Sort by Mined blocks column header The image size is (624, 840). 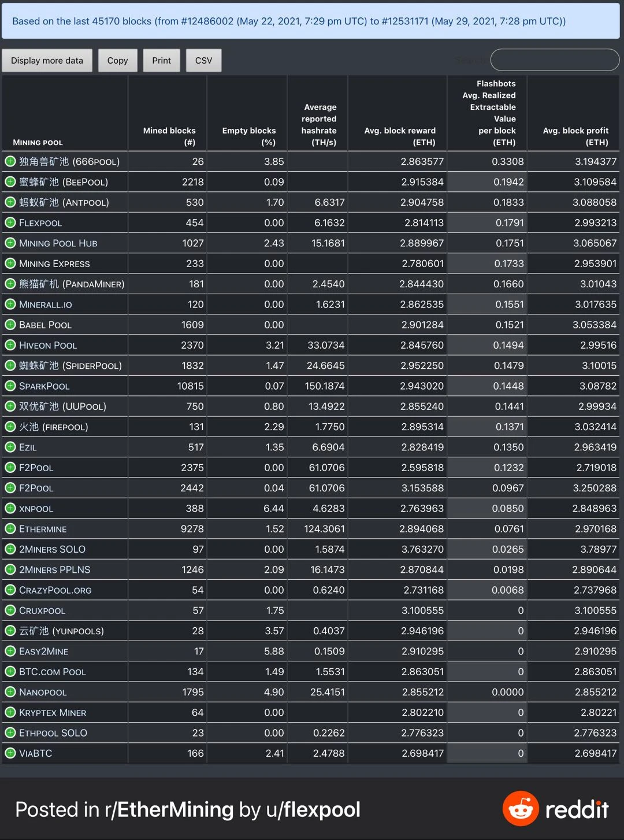tap(168, 113)
